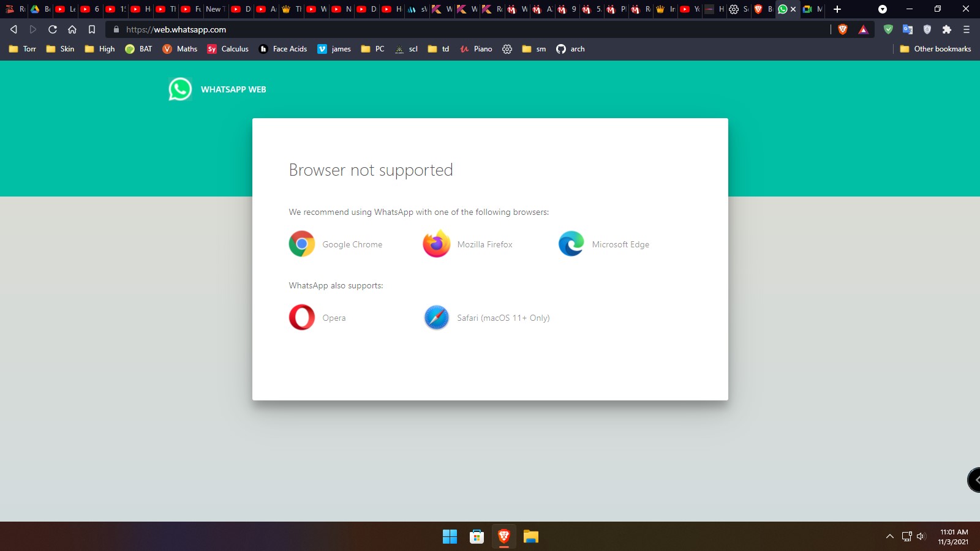The width and height of the screenshot is (980, 551).
Task: Open the PC bookmarks folder
Action: (372, 49)
